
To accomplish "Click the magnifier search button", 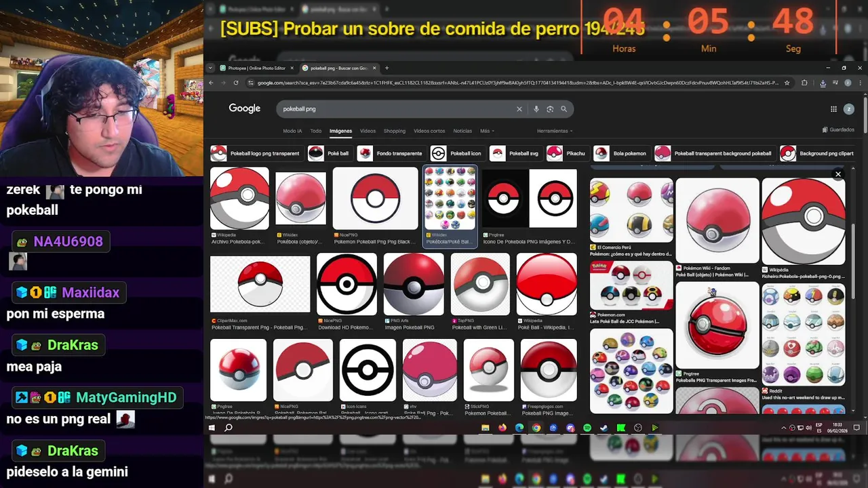I will coord(564,109).
